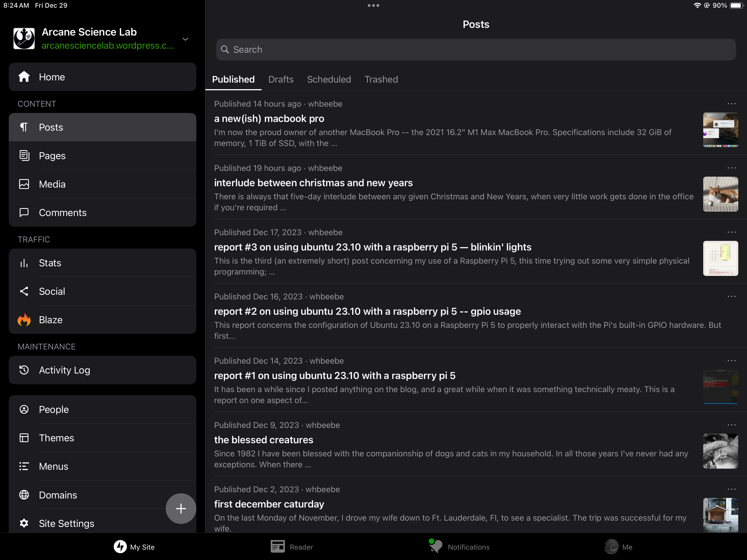Open the People icon

24,409
